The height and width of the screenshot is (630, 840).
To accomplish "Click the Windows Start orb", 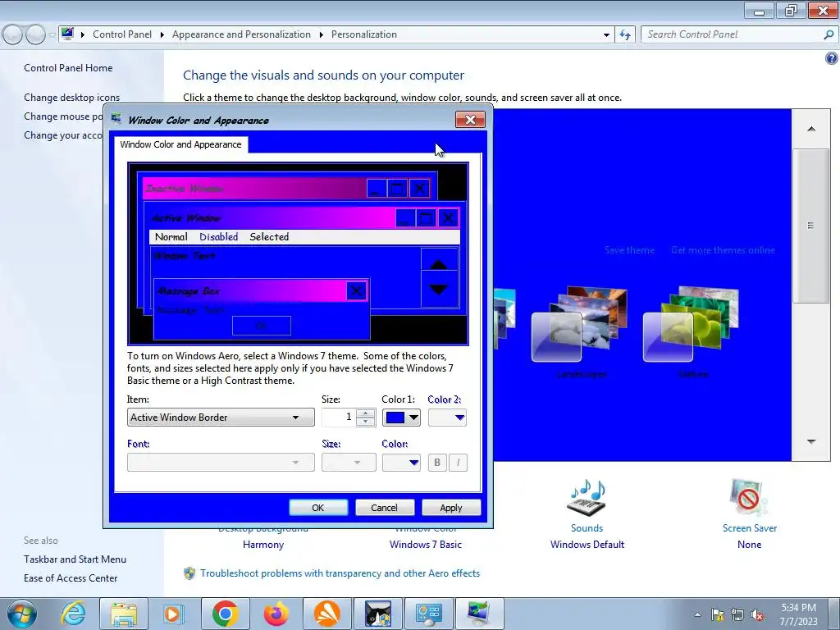I will (22, 614).
